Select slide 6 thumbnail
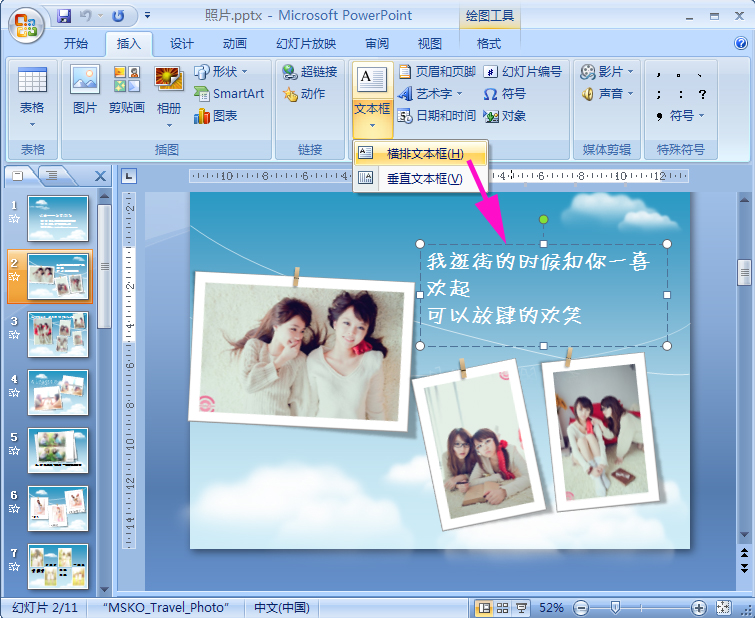This screenshot has width=755, height=618. [58, 508]
